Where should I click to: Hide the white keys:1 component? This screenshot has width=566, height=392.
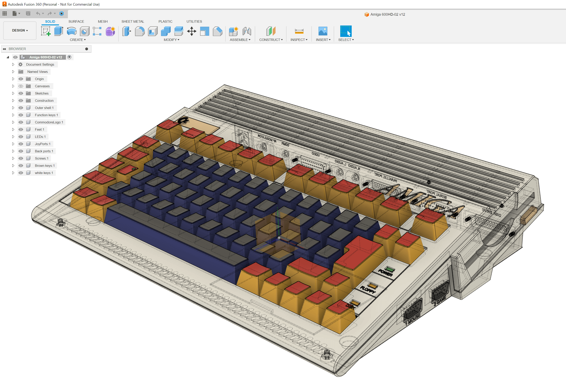tap(21, 173)
